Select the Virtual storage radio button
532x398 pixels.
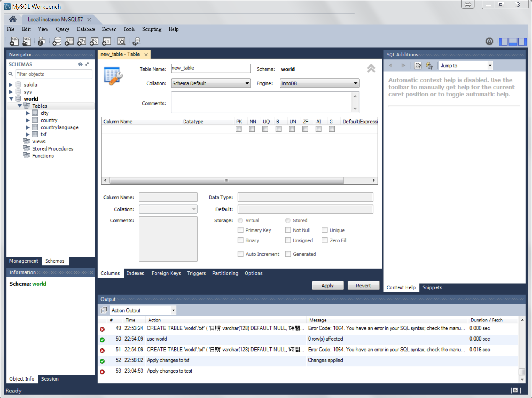240,221
